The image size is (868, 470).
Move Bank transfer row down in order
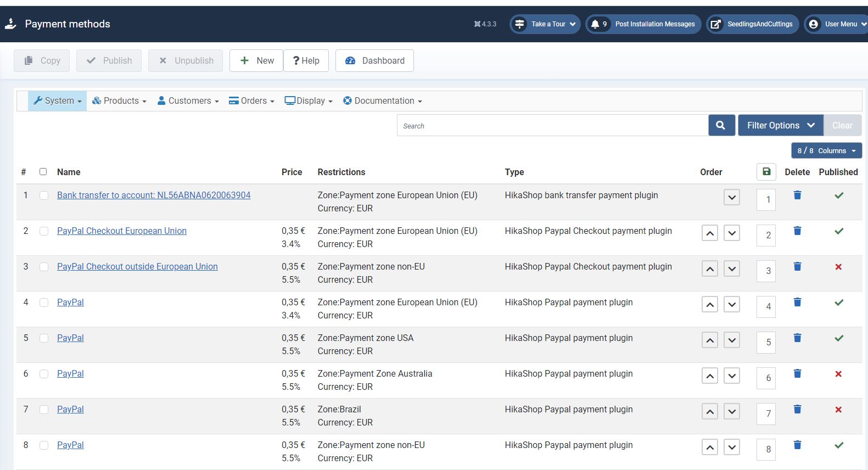click(x=731, y=198)
